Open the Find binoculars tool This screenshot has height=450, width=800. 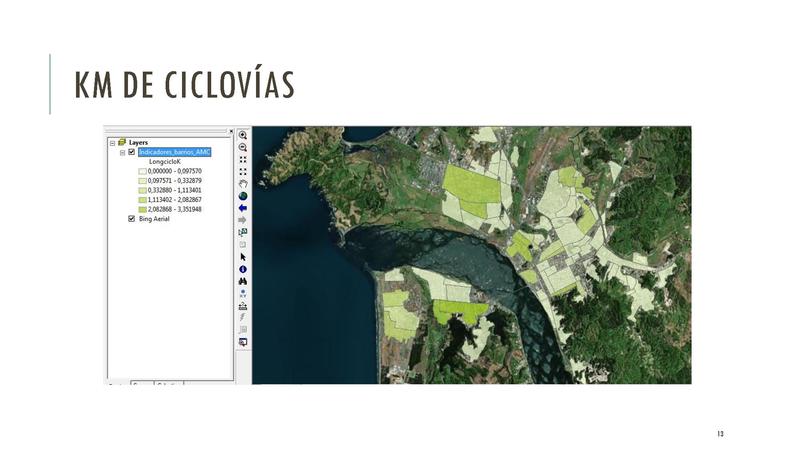[x=243, y=281]
